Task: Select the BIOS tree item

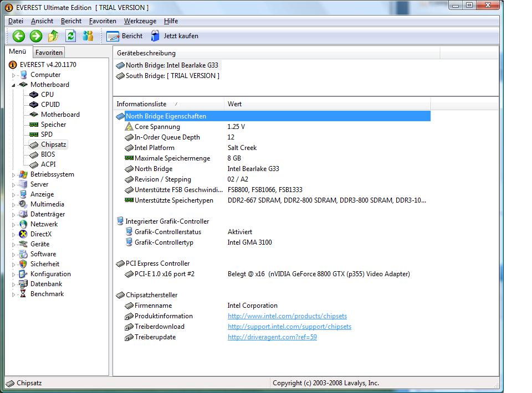Action: coord(48,154)
